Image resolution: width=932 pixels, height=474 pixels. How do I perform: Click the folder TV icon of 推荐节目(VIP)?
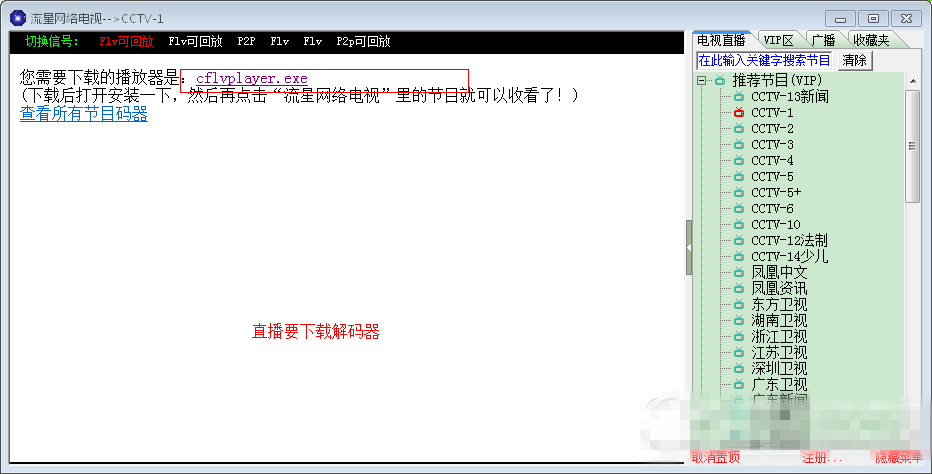point(720,80)
